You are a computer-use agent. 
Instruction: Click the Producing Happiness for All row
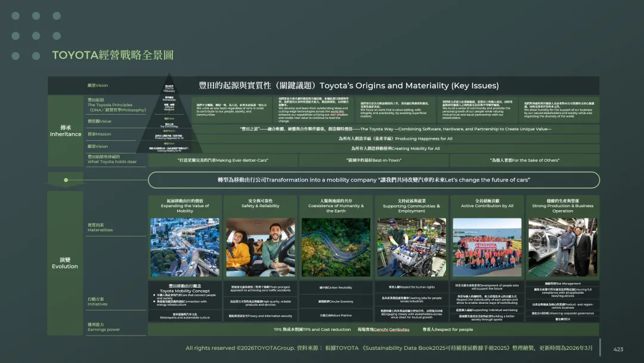(395, 139)
